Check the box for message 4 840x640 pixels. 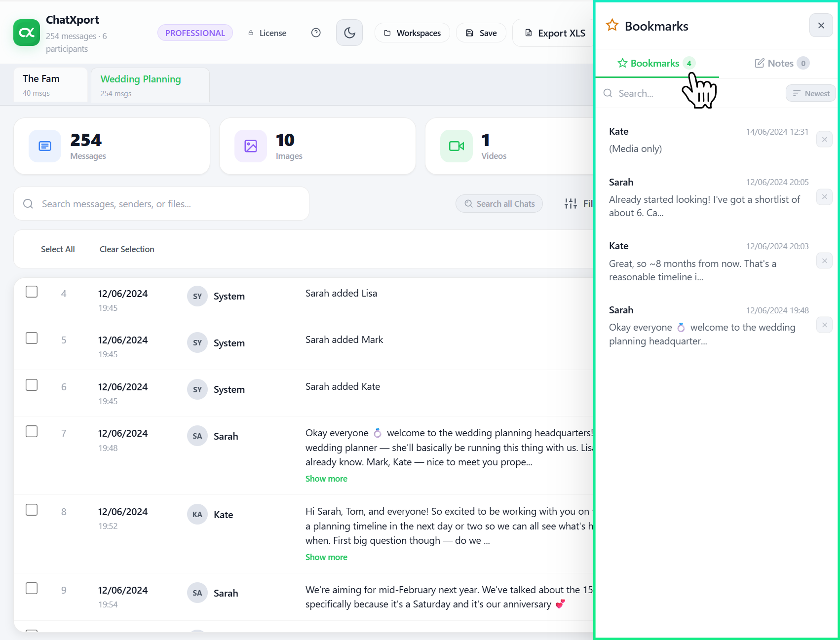tap(32, 292)
